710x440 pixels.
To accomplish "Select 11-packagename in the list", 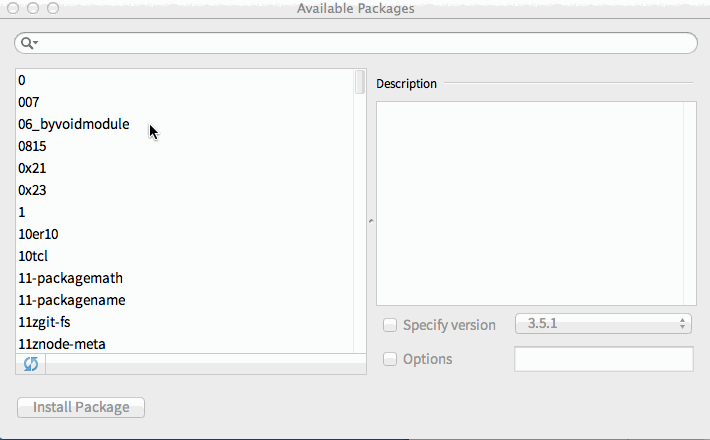I will [x=71, y=300].
